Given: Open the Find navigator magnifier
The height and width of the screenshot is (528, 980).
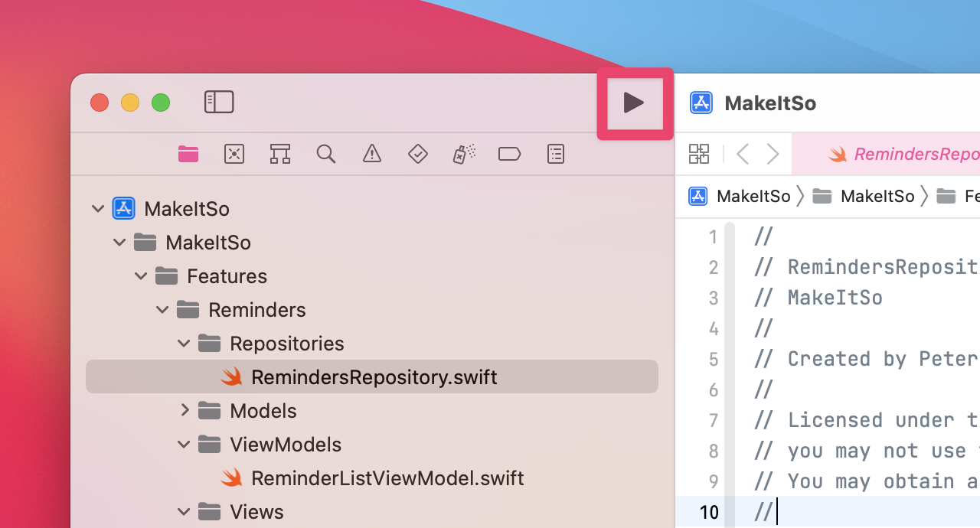Looking at the screenshot, I should [x=325, y=154].
